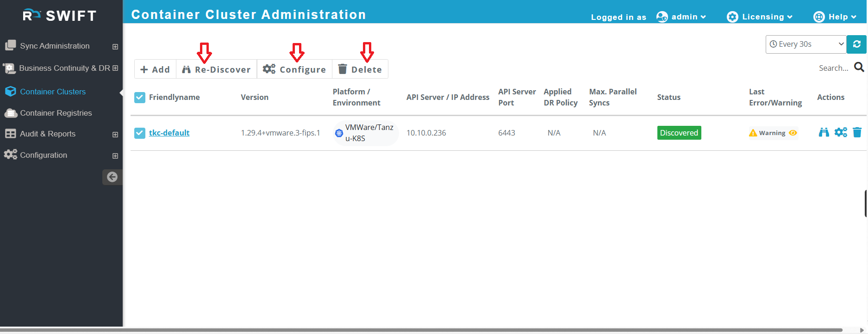Click the Max. Parallel Syncs column header
This screenshot has width=868, height=334.
613,97
